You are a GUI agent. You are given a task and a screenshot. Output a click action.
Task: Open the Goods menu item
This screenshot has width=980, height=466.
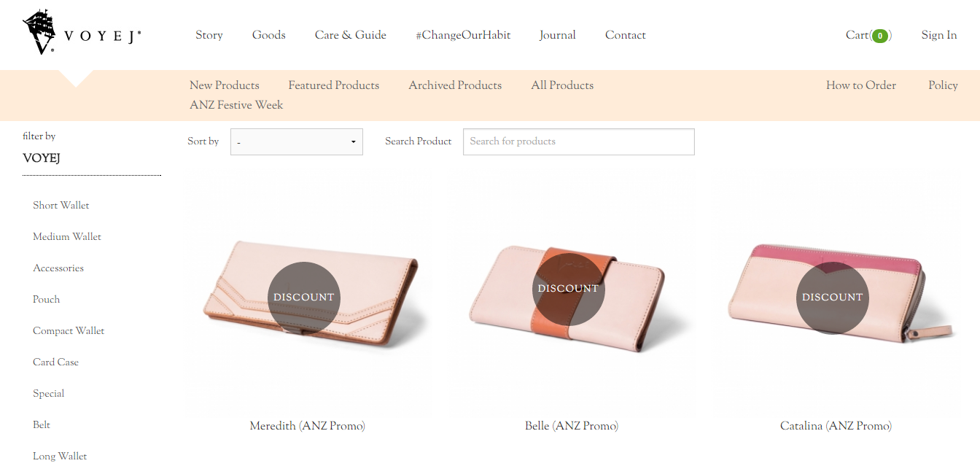tap(269, 35)
